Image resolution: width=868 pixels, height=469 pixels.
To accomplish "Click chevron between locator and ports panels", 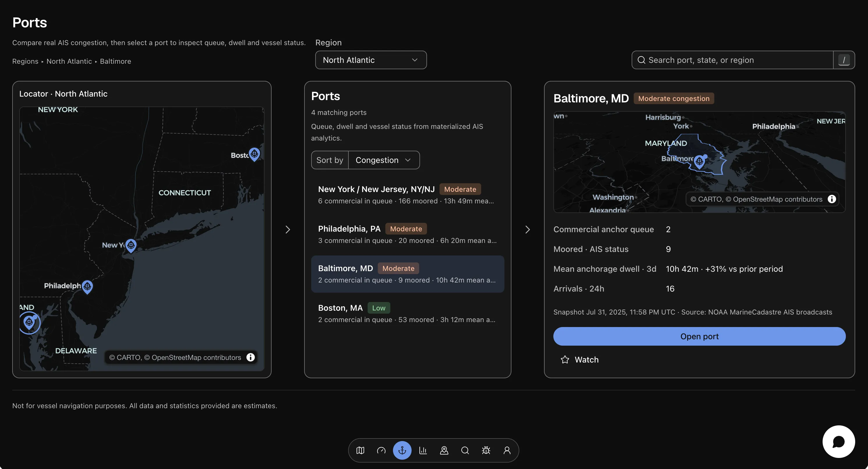I will (287, 230).
